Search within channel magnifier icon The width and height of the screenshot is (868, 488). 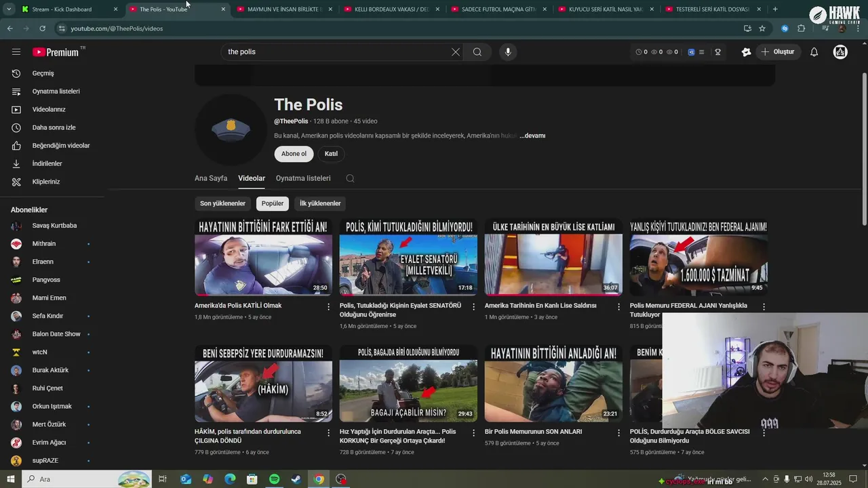tap(350, 179)
